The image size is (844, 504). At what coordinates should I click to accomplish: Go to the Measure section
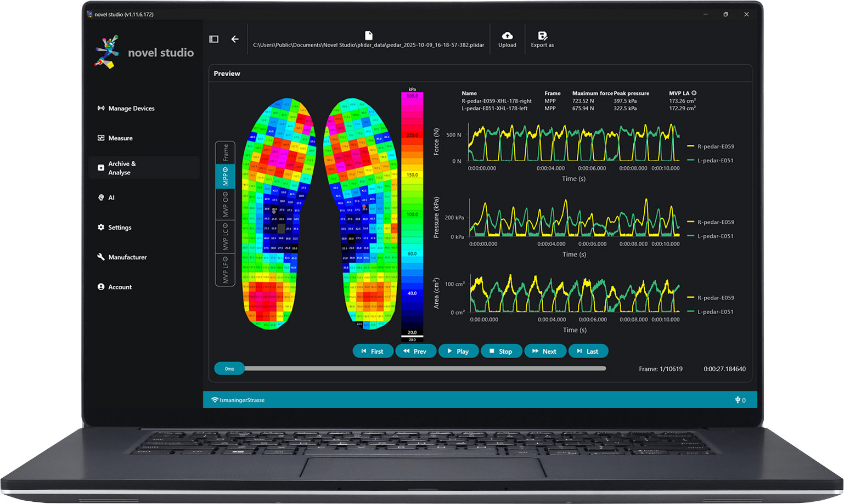120,138
